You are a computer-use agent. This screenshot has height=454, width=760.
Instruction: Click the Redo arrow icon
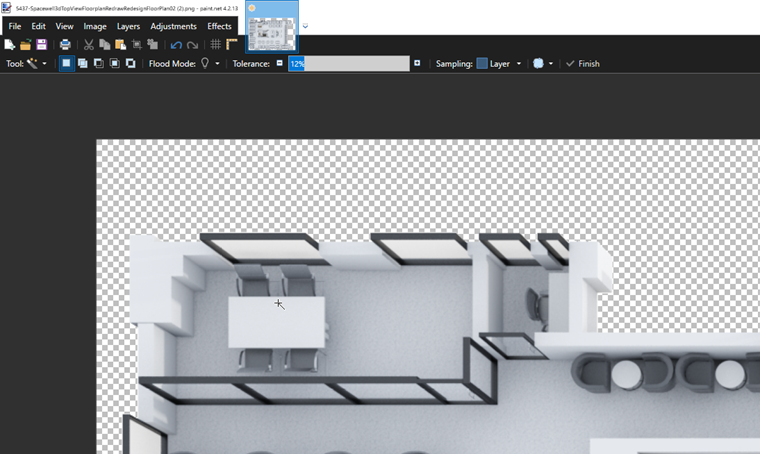(192, 45)
